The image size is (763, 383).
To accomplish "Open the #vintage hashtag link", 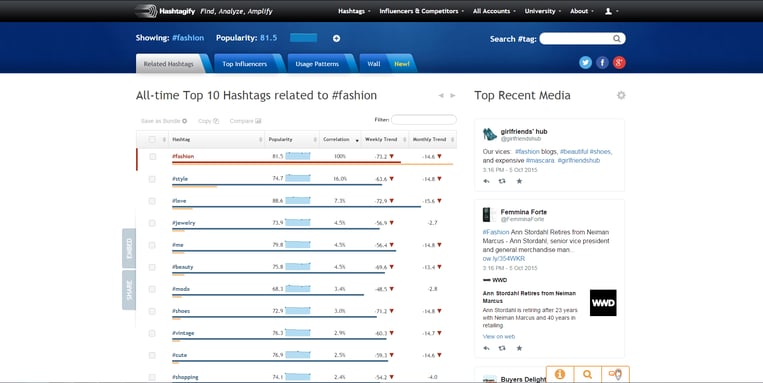I will [x=183, y=333].
